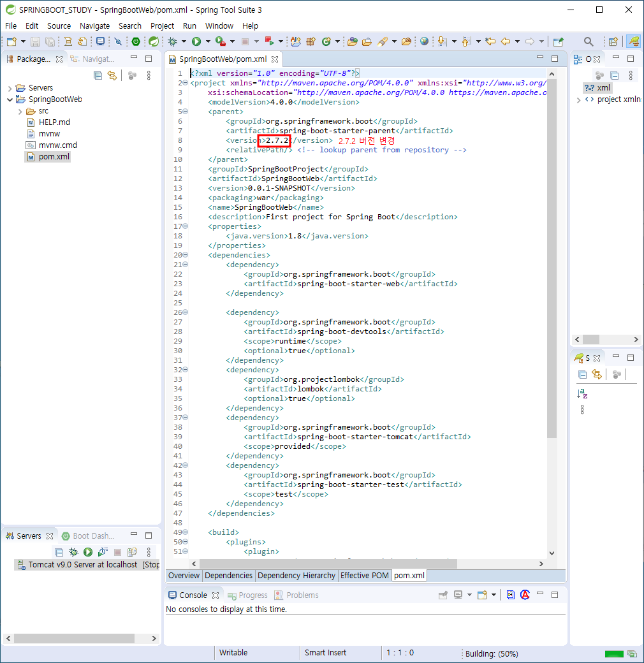Open the Problems tab
The width and height of the screenshot is (644, 663).
(297, 595)
